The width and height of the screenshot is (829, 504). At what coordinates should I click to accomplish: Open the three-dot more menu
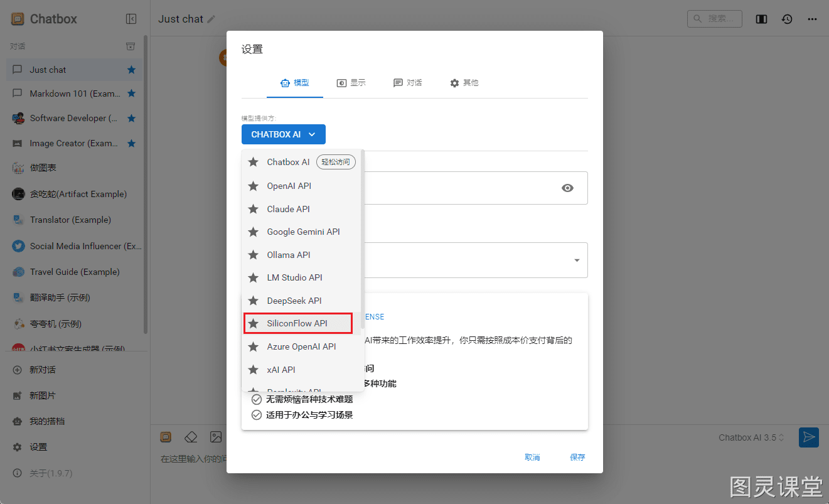coord(812,19)
